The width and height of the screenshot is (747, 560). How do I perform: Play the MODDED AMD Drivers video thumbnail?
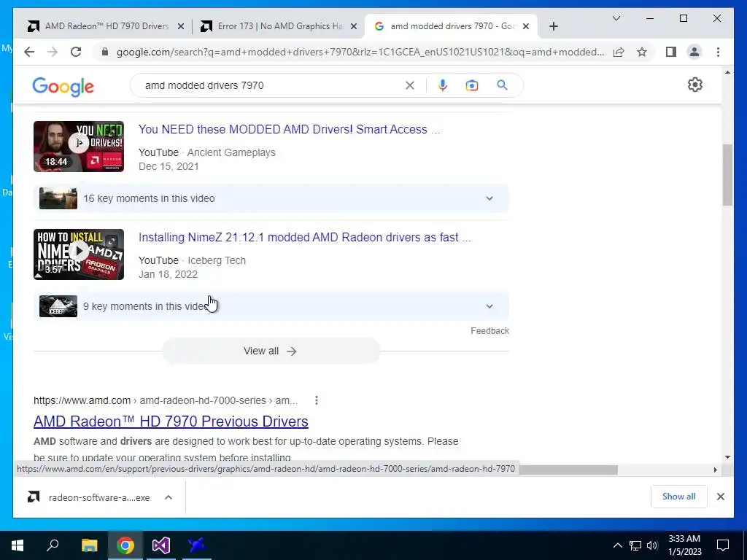[79, 146]
